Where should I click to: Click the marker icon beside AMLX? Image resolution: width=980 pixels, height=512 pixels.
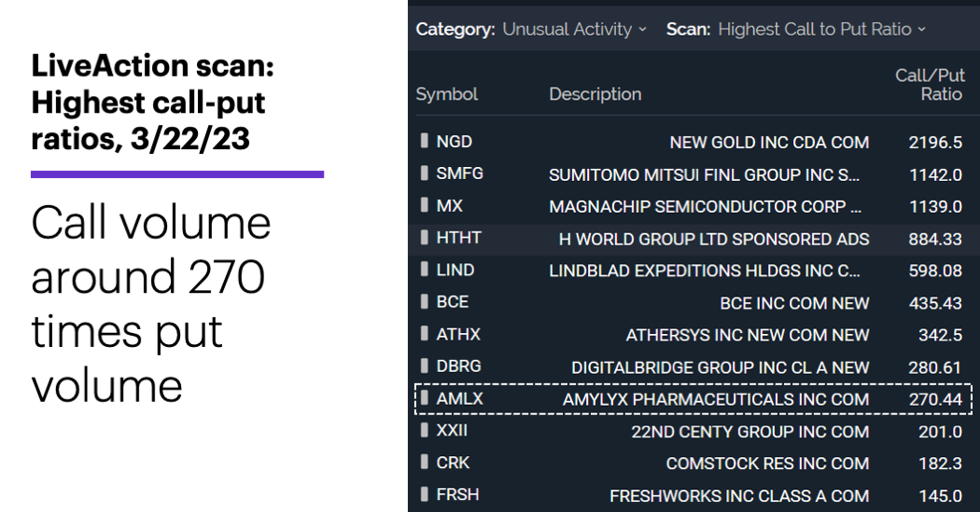click(425, 397)
